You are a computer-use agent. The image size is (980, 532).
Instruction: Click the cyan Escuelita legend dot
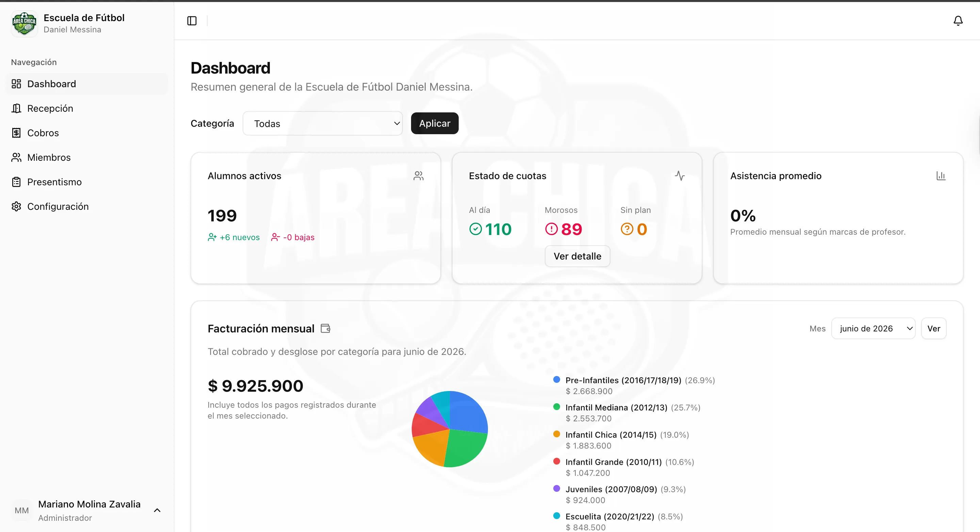pyautogui.click(x=557, y=516)
